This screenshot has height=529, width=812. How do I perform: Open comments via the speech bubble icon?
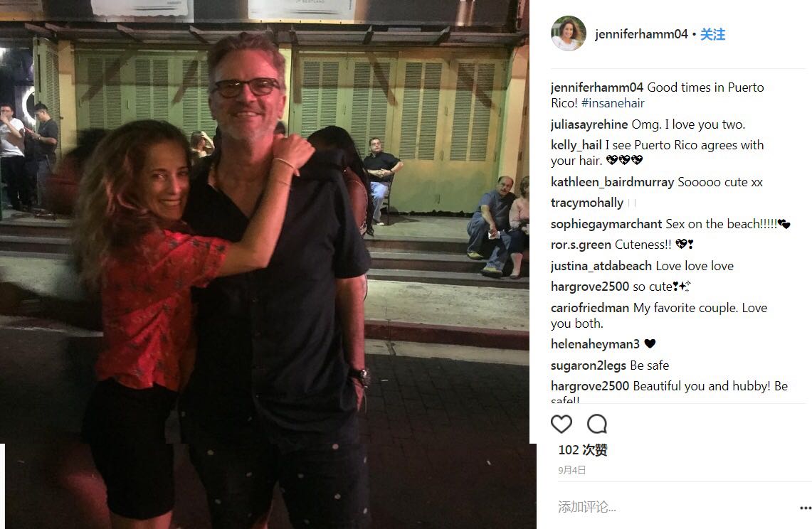[x=596, y=424]
